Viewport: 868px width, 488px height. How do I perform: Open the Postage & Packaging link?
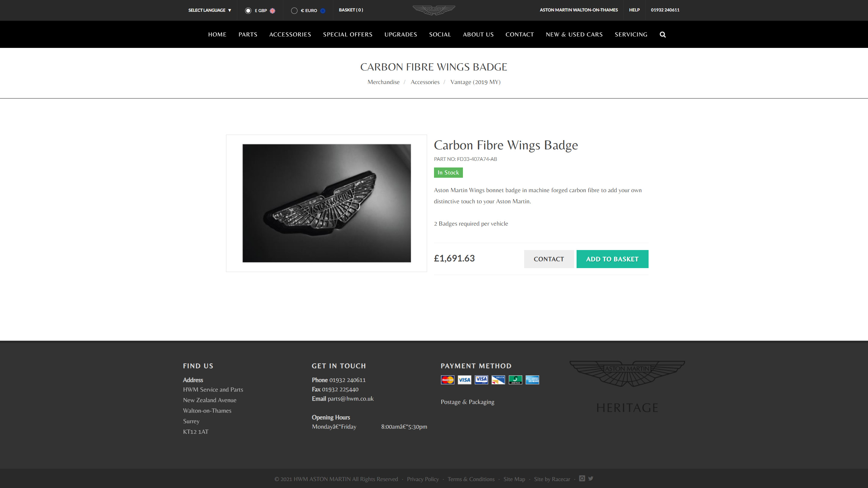coord(467,402)
